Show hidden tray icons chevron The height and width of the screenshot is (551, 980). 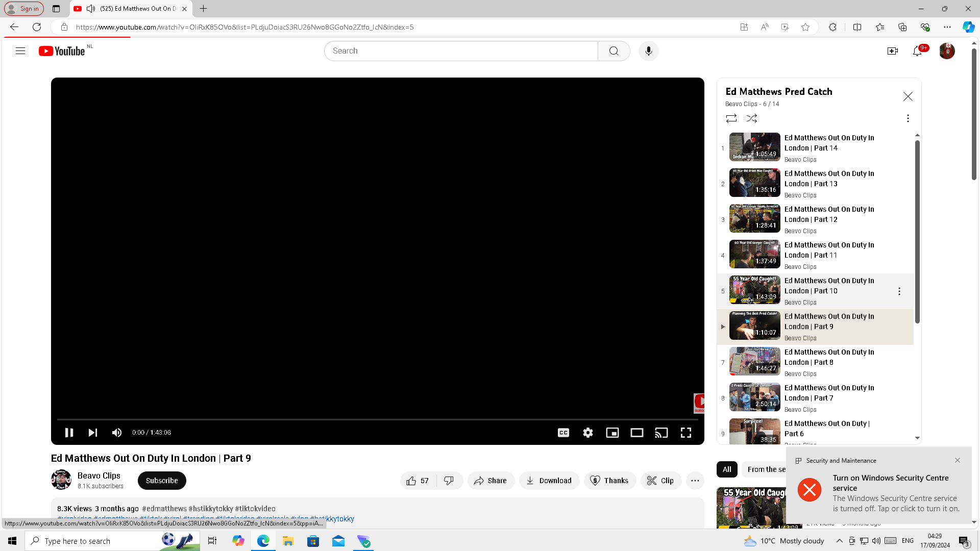(x=839, y=541)
